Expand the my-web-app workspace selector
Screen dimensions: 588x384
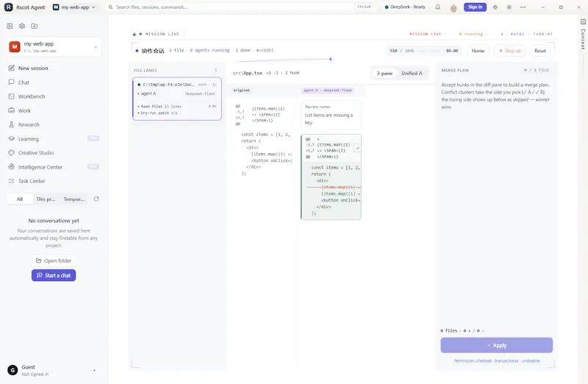pyautogui.click(x=54, y=47)
